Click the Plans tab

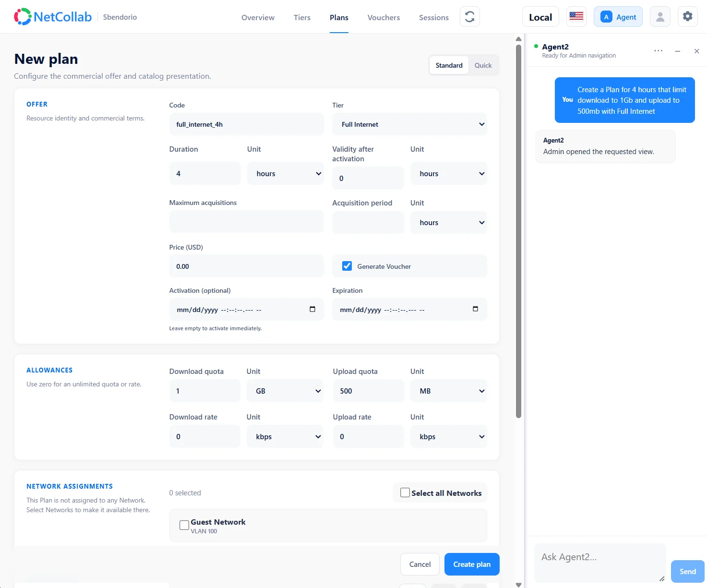pyautogui.click(x=339, y=17)
